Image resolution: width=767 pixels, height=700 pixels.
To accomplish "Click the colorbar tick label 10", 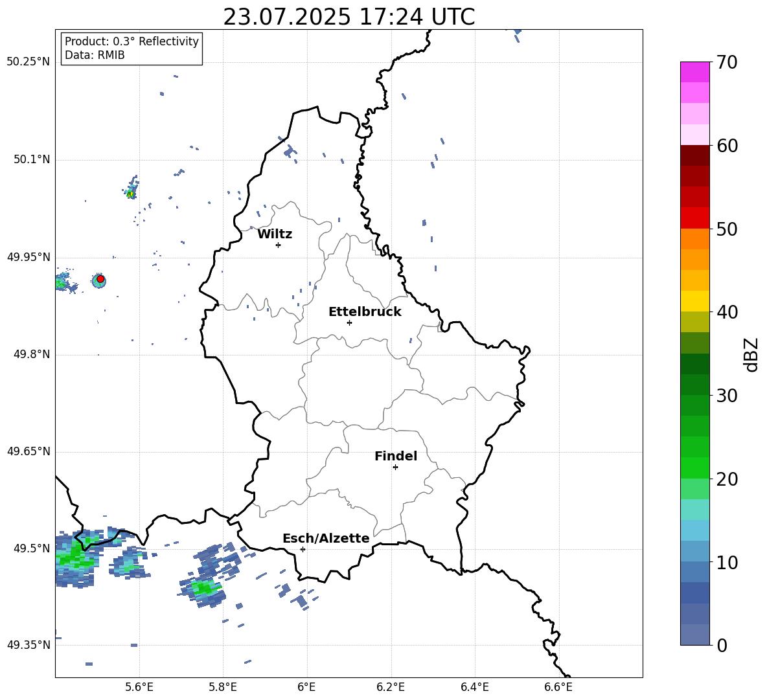I will (727, 562).
